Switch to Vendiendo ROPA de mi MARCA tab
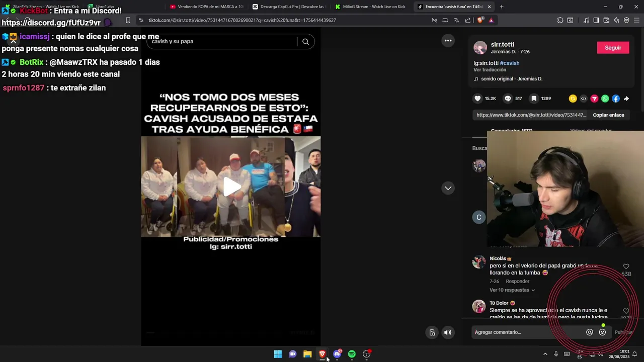Screen dimensions: 644x362 click(x=206, y=7)
